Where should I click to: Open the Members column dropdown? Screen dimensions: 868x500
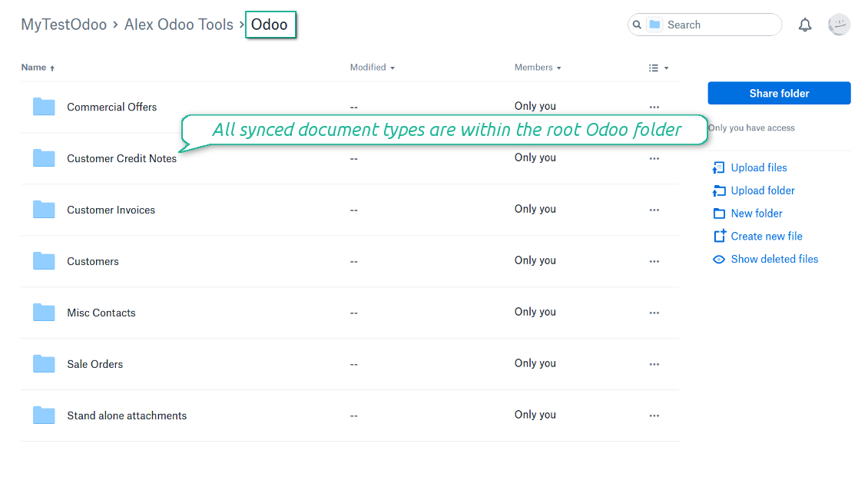pos(538,68)
